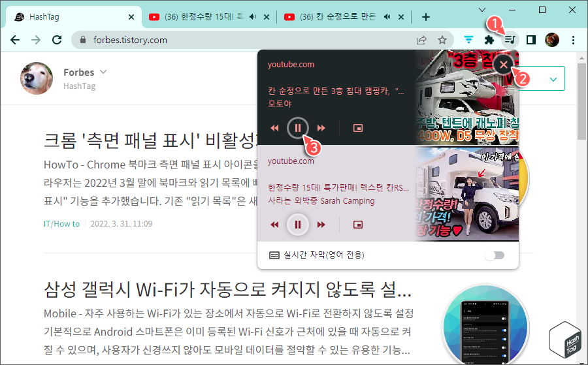
Task: Dismiss the 칸 순정으로 media card
Action: pyautogui.click(x=503, y=65)
